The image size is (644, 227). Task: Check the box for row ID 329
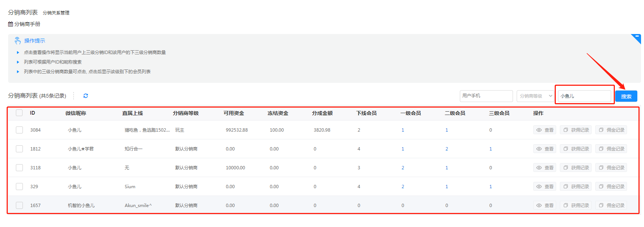coord(19,186)
